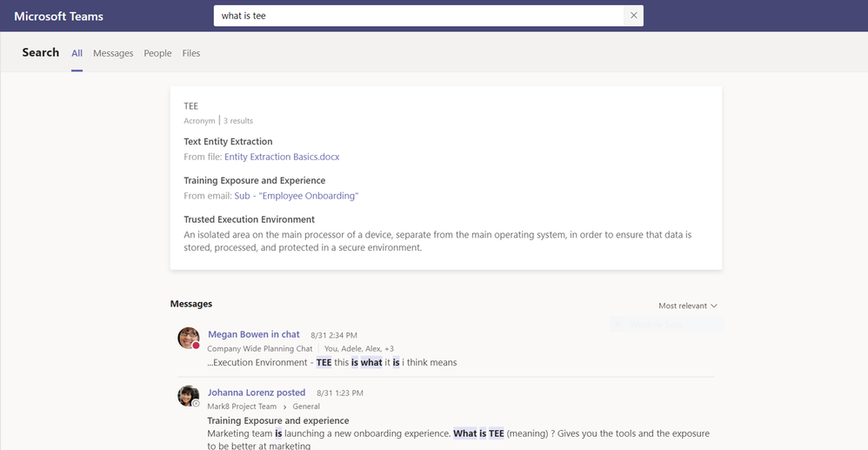Open the Entity Extraction Basics.docx link
Viewport: 868px width, 450px height.
tap(282, 157)
